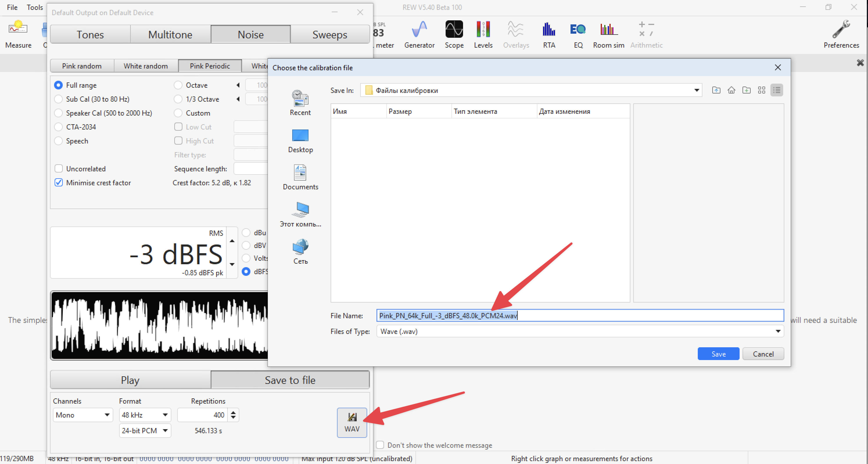
Task: Open the Levels meter icon
Action: (483, 34)
